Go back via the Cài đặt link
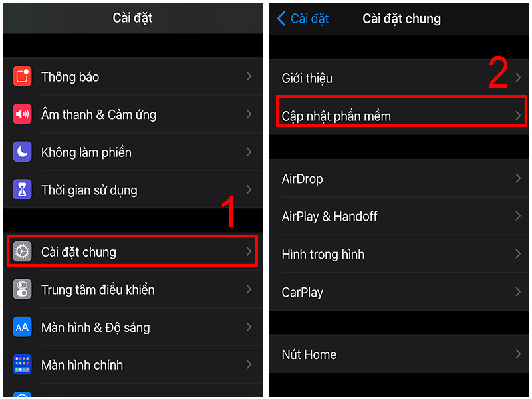Image resolution: width=532 pixels, height=399 pixels. coord(309,19)
